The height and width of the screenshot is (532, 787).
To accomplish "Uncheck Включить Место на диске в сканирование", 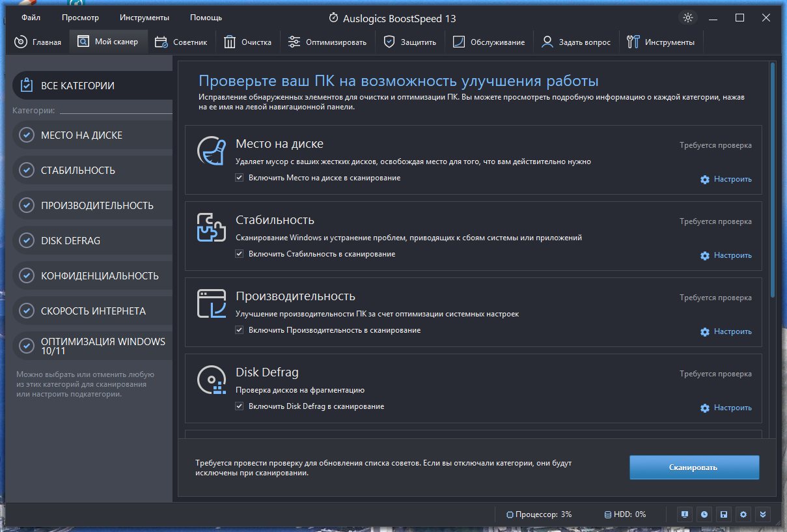I will 240,178.
